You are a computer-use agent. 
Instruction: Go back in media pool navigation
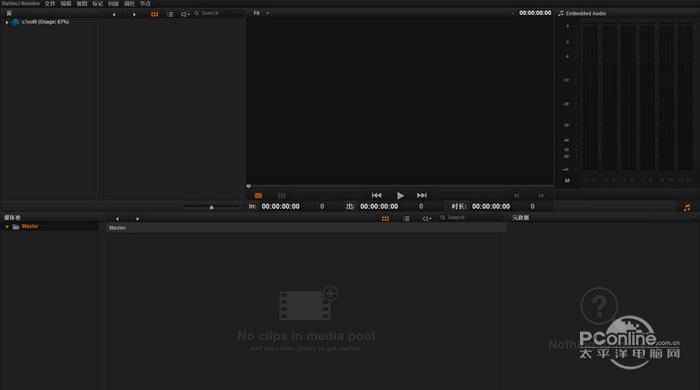point(117,219)
